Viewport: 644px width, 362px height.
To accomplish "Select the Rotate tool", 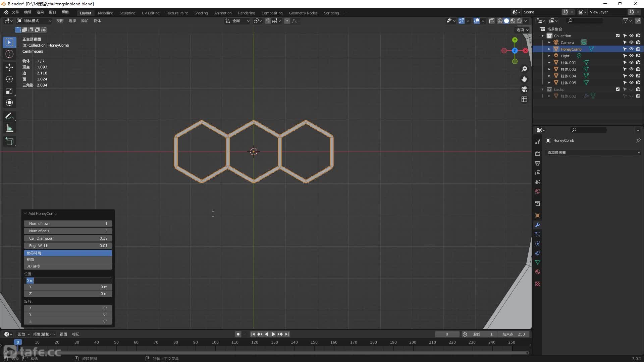I will (x=9, y=79).
